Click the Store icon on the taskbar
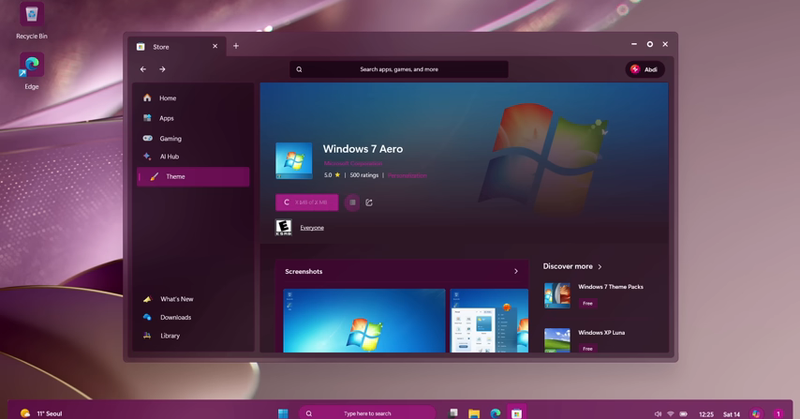Viewport: 800px width, 419px height. pos(516,413)
